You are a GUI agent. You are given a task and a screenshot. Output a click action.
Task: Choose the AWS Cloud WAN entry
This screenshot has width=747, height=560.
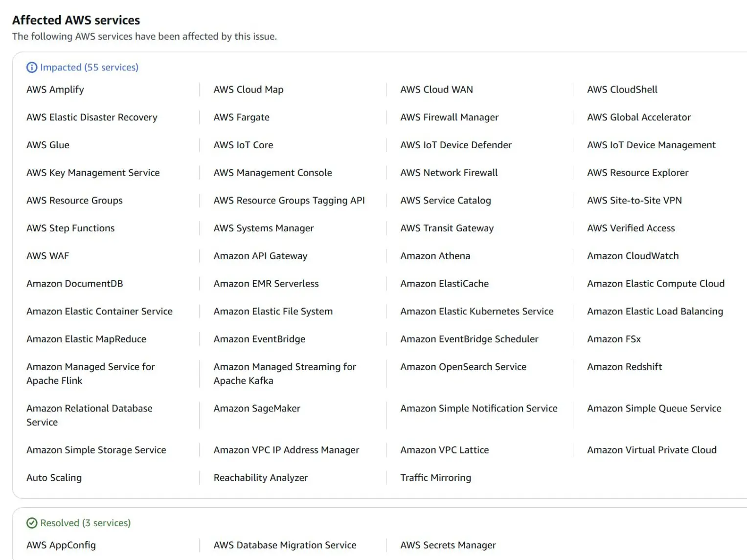pyautogui.click(x=437, y=90)
